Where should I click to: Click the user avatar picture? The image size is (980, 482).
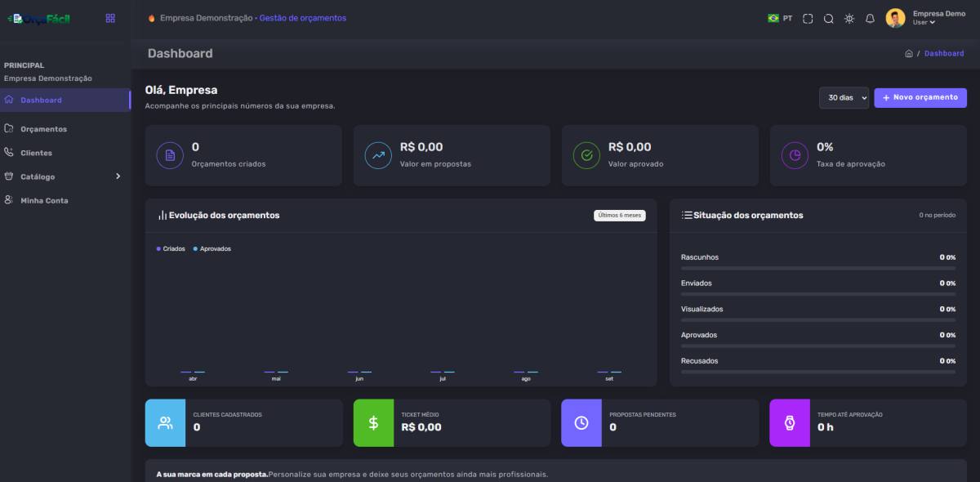(x=896, y=18)
